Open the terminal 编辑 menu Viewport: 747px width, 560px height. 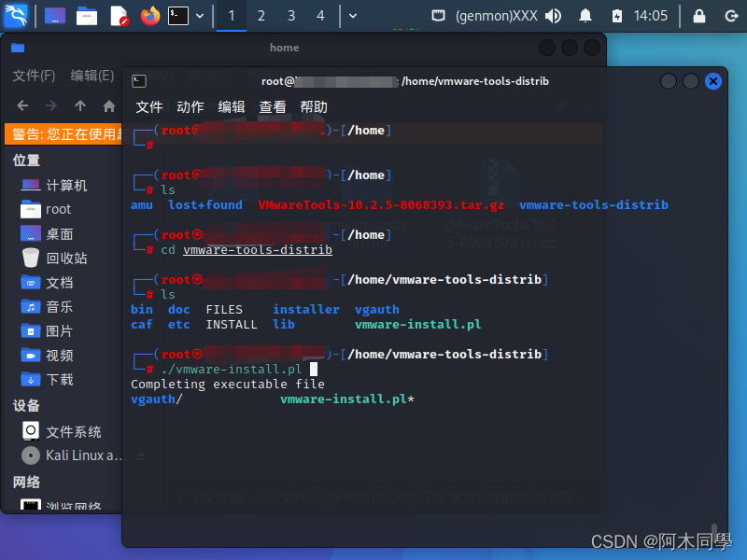tap(232, 106)
